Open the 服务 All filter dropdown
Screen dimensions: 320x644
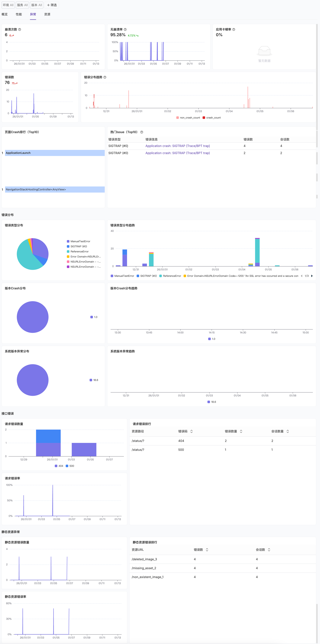[22, 5]
